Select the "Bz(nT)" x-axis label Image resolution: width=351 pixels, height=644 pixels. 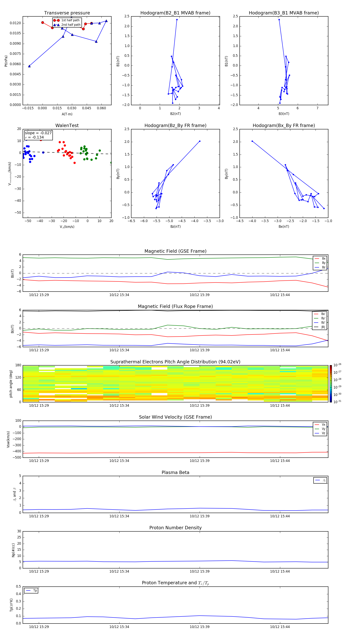pos(175,227)
